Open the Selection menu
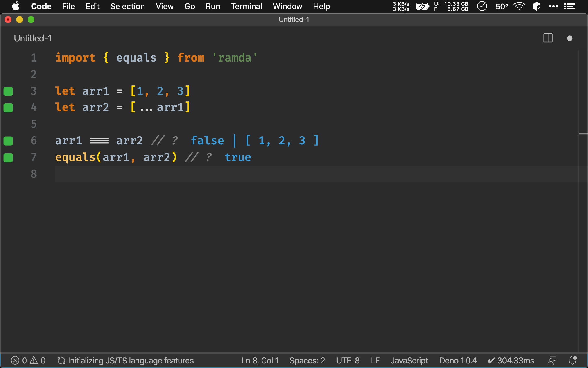The width and height of the screenshot is (588, 368). [x=127, y=6]
